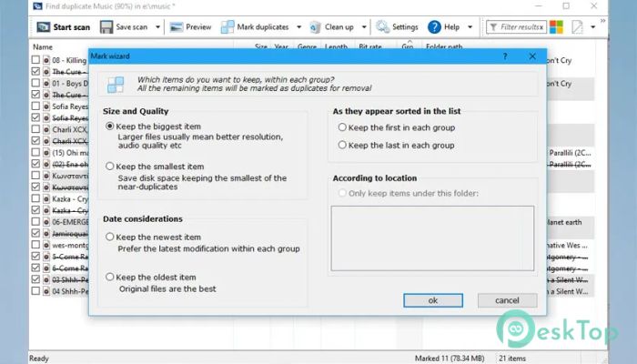Click the page edit icon in the toolbar
The image size is (637, 364).
pos(577,26)
